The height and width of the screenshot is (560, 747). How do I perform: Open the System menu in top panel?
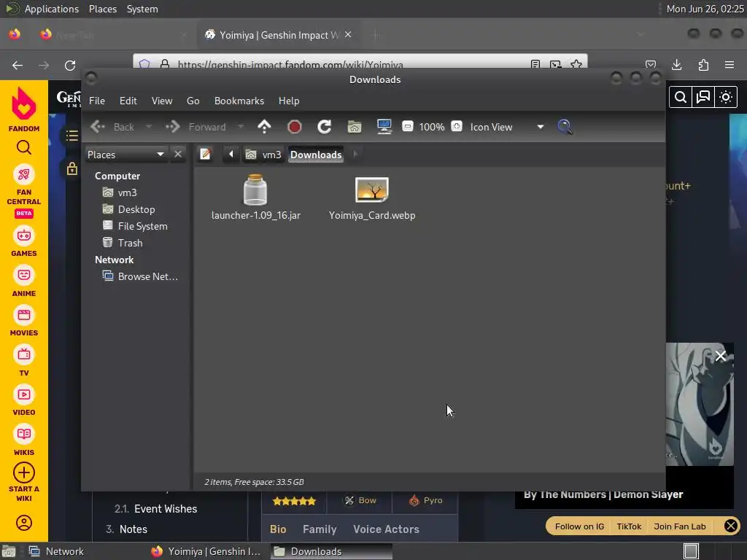click(142, 9)
